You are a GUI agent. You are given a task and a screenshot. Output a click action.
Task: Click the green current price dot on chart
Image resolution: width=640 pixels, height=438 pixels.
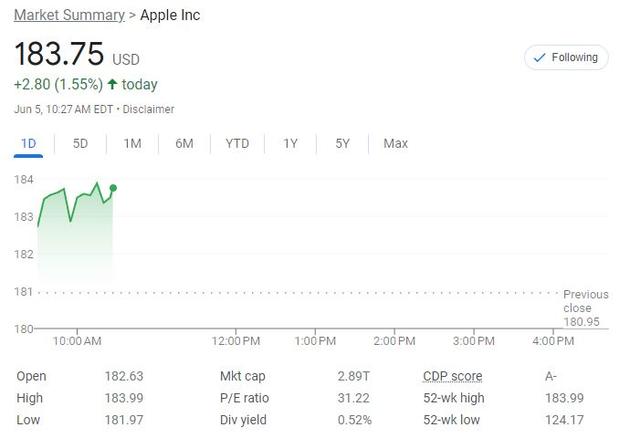pos(113,188)
